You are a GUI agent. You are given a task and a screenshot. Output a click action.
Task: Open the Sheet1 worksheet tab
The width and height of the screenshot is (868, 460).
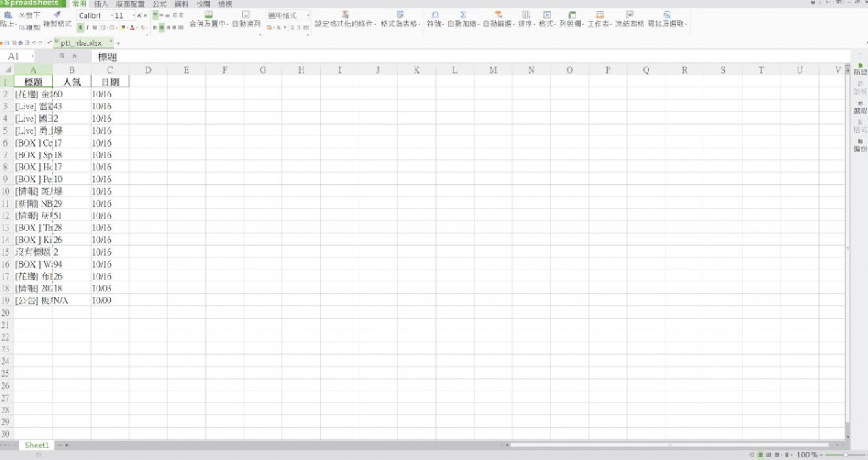[36, 445]
